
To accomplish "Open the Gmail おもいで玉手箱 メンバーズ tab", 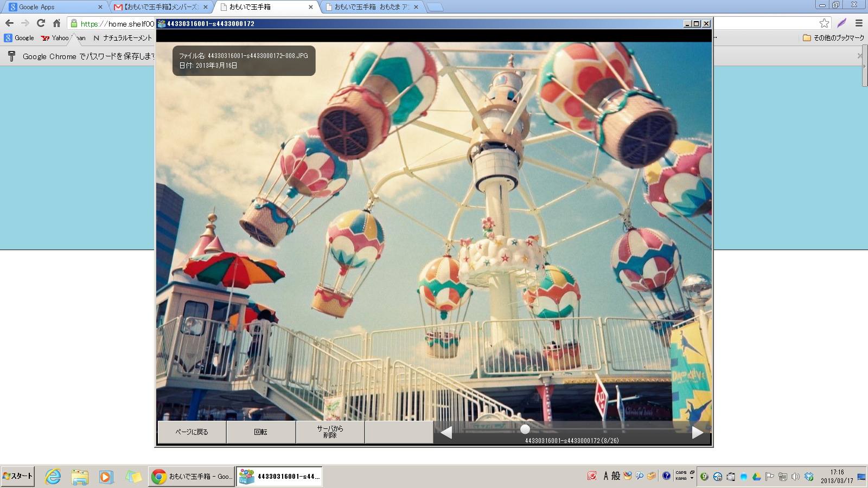I will tap(159, 7).
